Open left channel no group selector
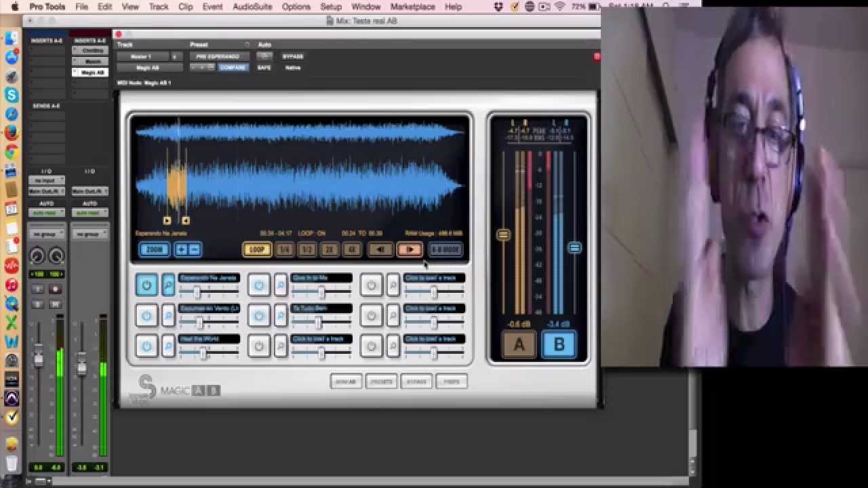This screenshot has width=868, height=488. (x=46, y=234)
